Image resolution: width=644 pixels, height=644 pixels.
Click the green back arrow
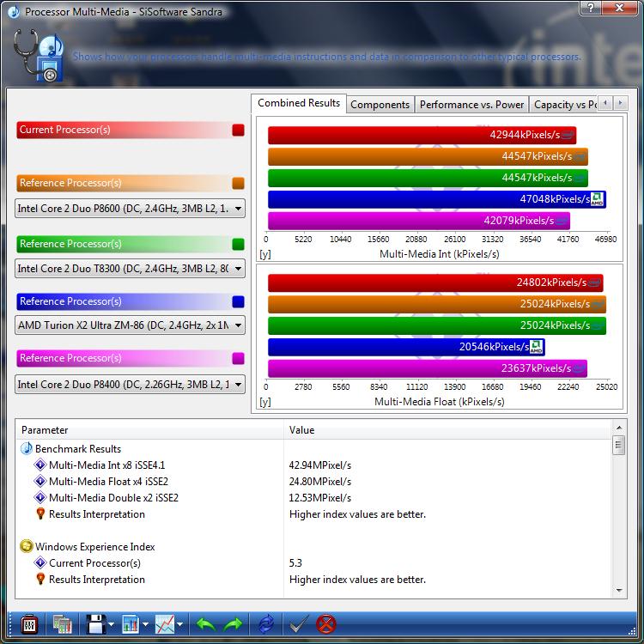coord(206,625)
